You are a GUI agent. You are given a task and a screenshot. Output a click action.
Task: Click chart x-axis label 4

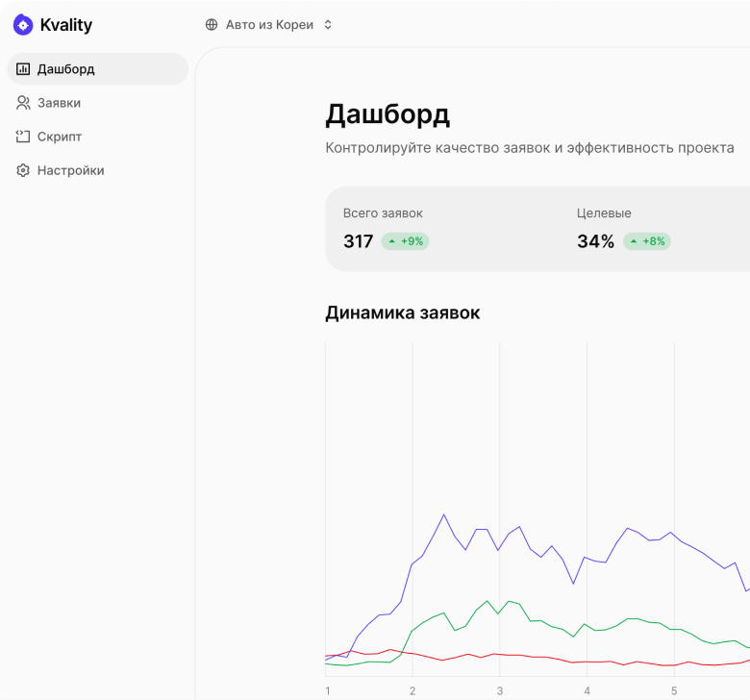(587, 691)
